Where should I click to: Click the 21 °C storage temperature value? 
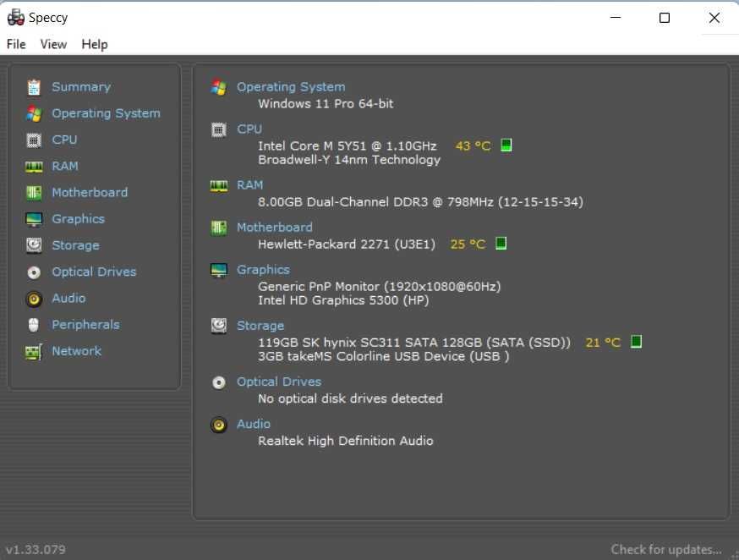click(603, 343)
